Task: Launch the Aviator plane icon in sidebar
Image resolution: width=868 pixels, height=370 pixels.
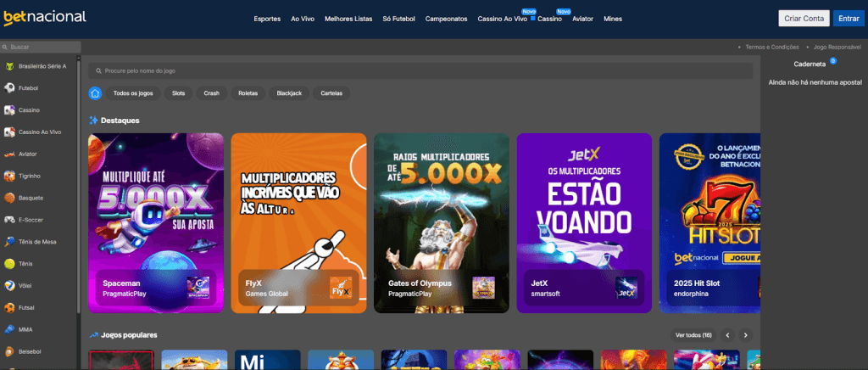Action: click(9, 154)
